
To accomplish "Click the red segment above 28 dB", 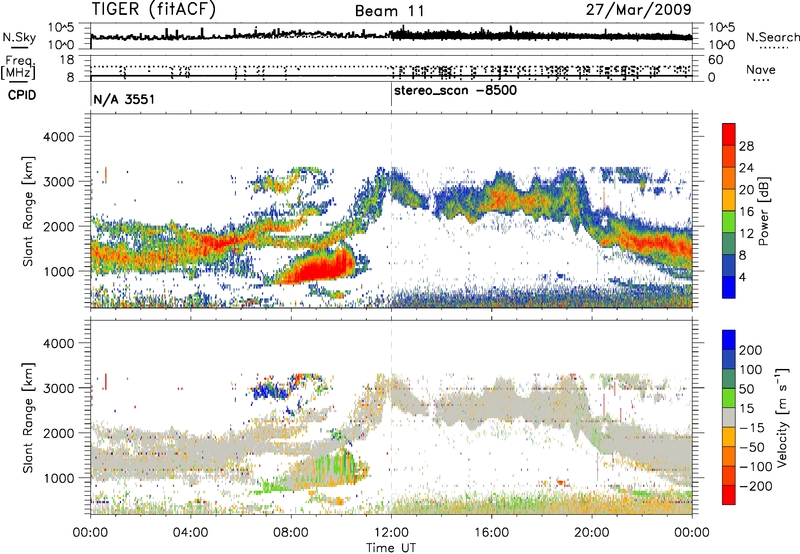I will (x=729, y=134).
